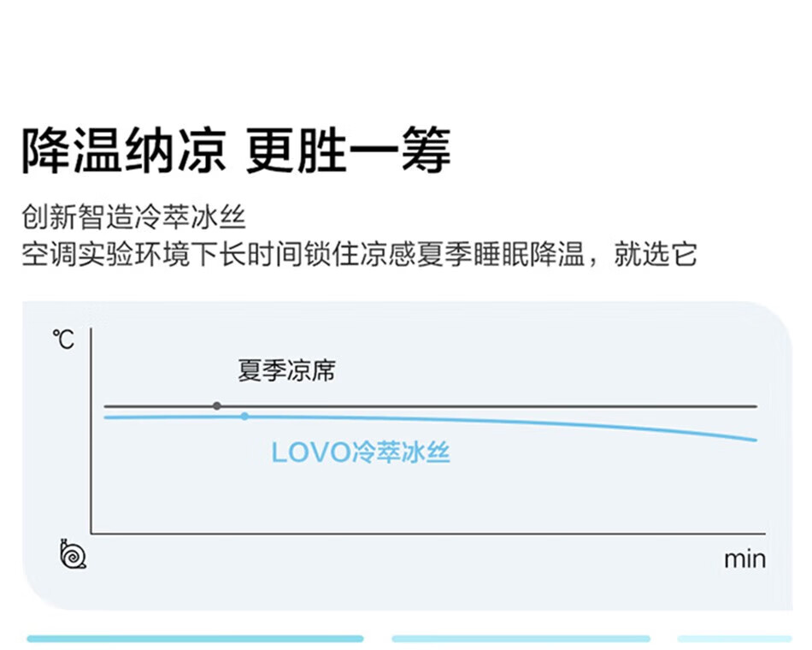Select the 夏季凉席 chart label
The width and height of the screenshot is (812, 650).
tap(286, 370)
